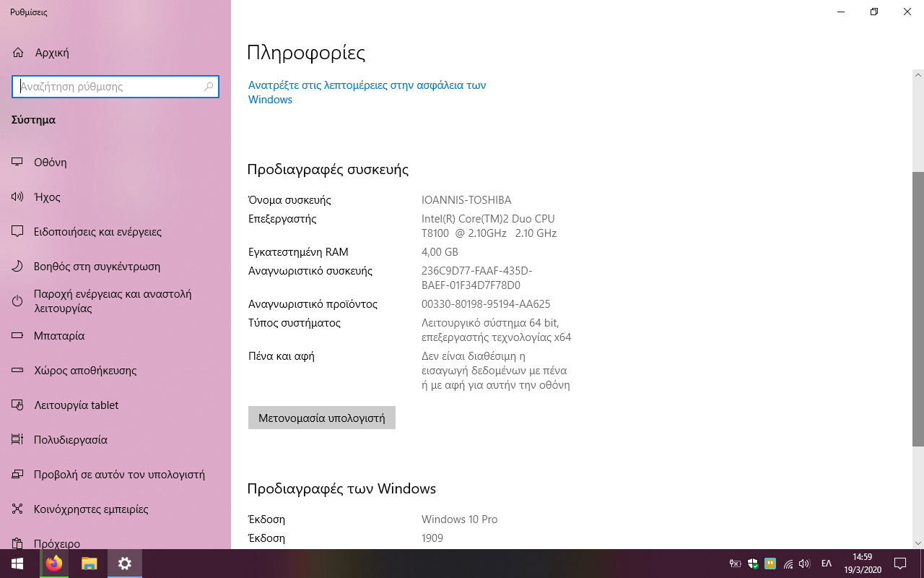Select Χώρος αποθήκευσης storage page
Viewport: 924px width, 578px height.
[85, 371]
